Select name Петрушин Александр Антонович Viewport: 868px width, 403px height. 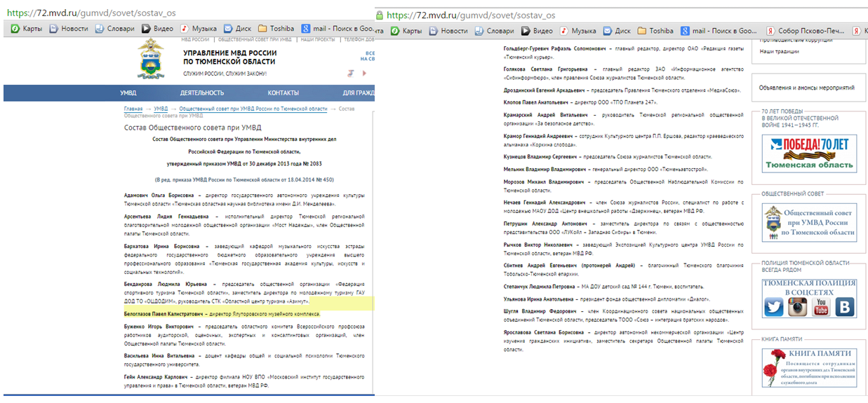545,224
